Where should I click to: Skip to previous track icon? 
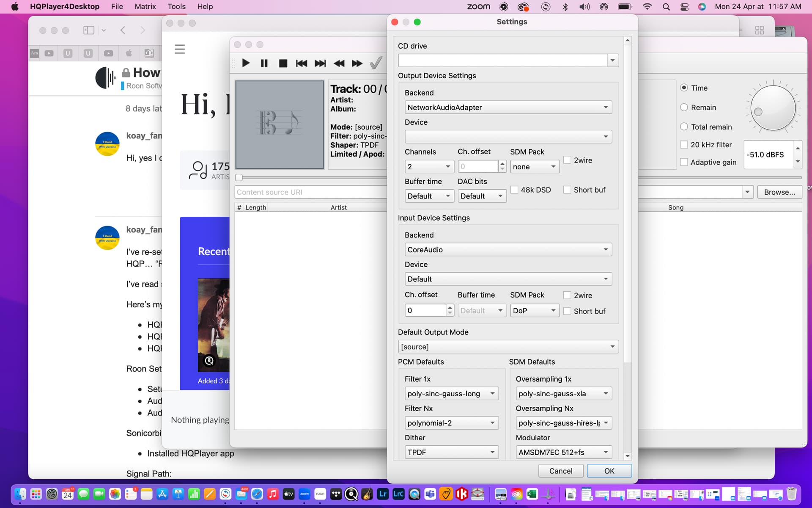point(302,63)
